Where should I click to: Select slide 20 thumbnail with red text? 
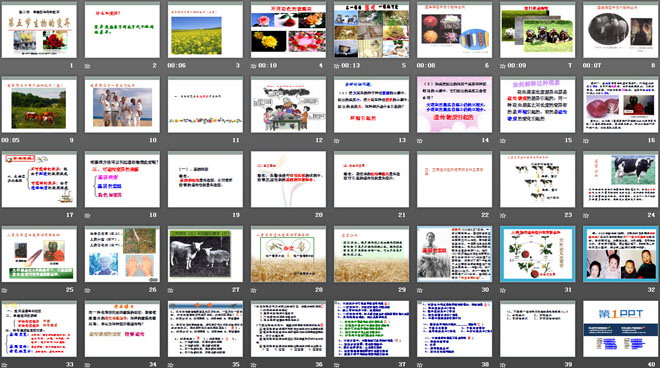(288, 180)
